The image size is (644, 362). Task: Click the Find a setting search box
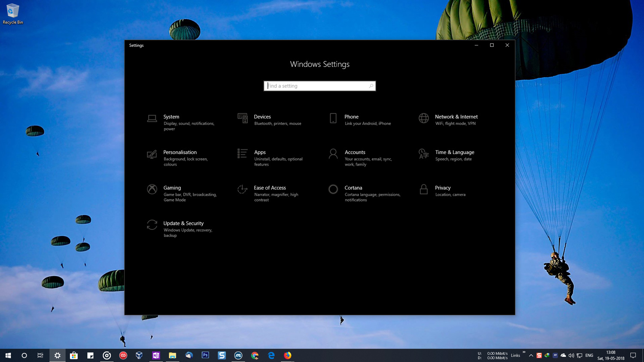pyautogui.click(x=319, y=86)
